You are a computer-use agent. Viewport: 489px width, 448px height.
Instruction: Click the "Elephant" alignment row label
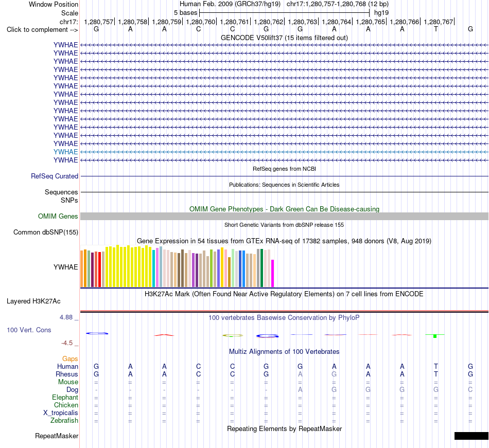65,398
